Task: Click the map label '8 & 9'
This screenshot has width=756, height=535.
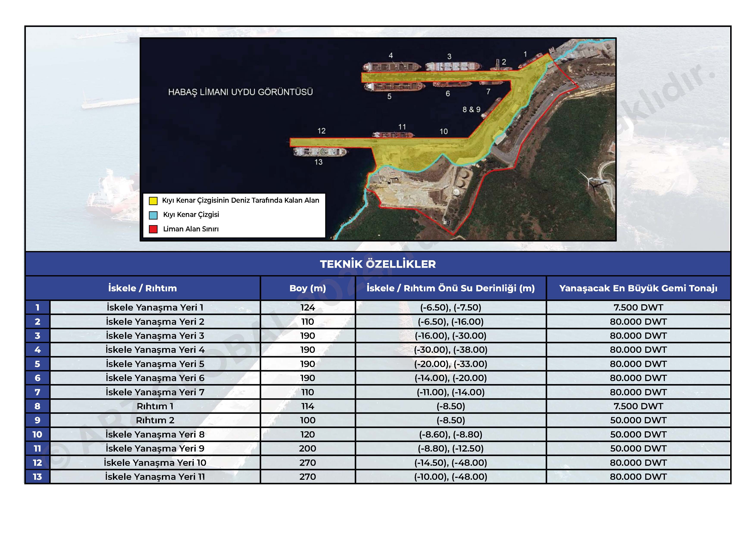Action: point(472,109)
